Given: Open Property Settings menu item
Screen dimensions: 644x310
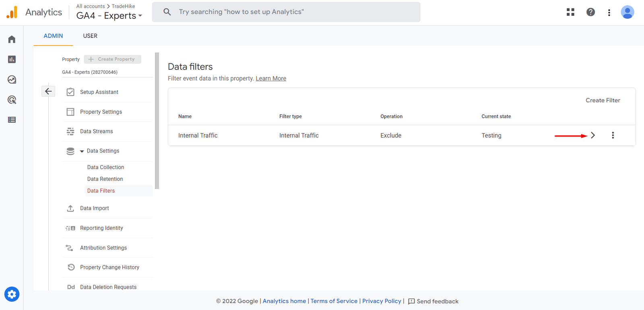Looking at the screenshot, I should coord(101,112).
